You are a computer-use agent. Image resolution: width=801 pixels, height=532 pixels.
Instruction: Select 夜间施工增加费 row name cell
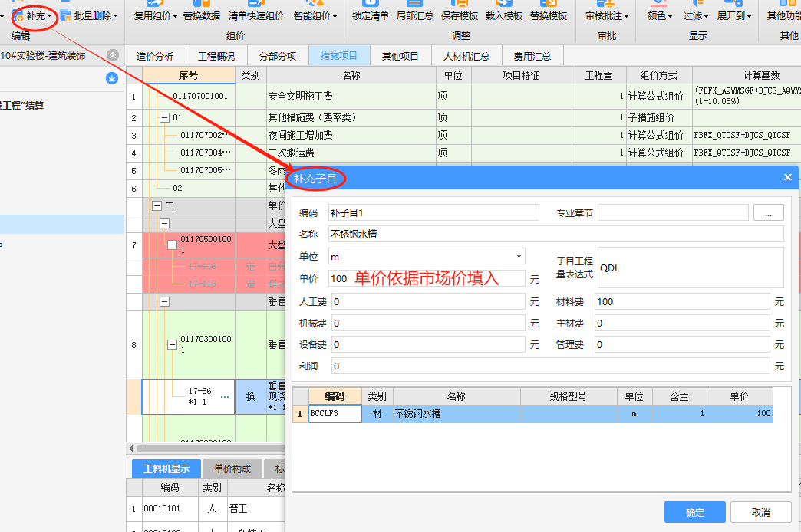click(351, 135)
